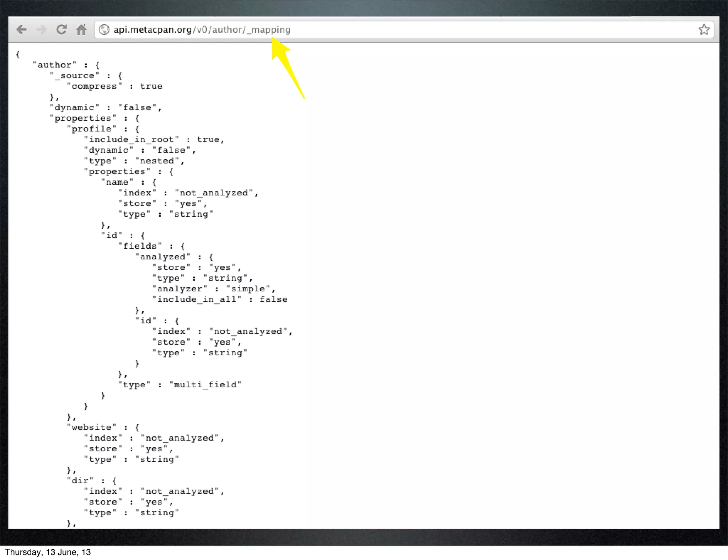Click the "nested" type value
The height and width of the screenshot is (560, 728).
[x=157, y=161]
